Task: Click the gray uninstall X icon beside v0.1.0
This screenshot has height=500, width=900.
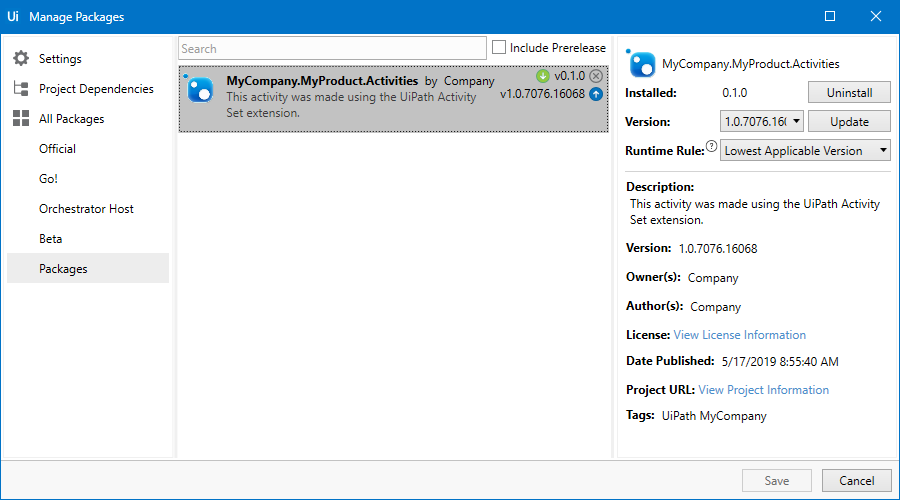Action: (x=596, y=76)
